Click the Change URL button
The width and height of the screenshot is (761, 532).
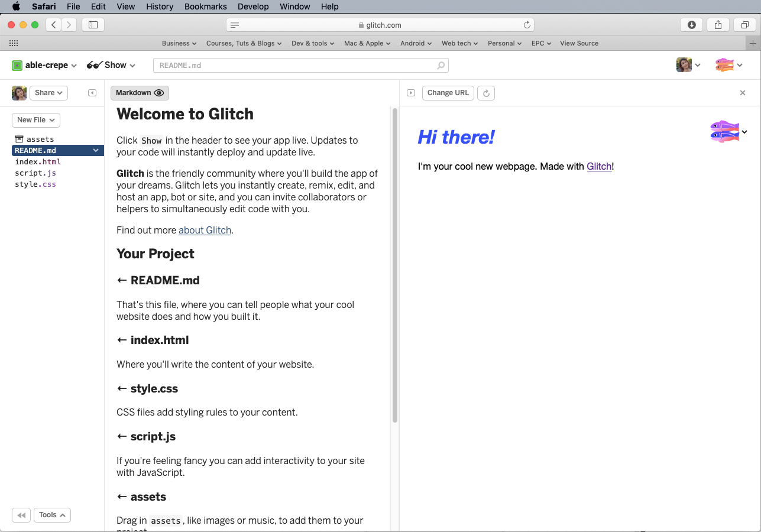(448, 93)
